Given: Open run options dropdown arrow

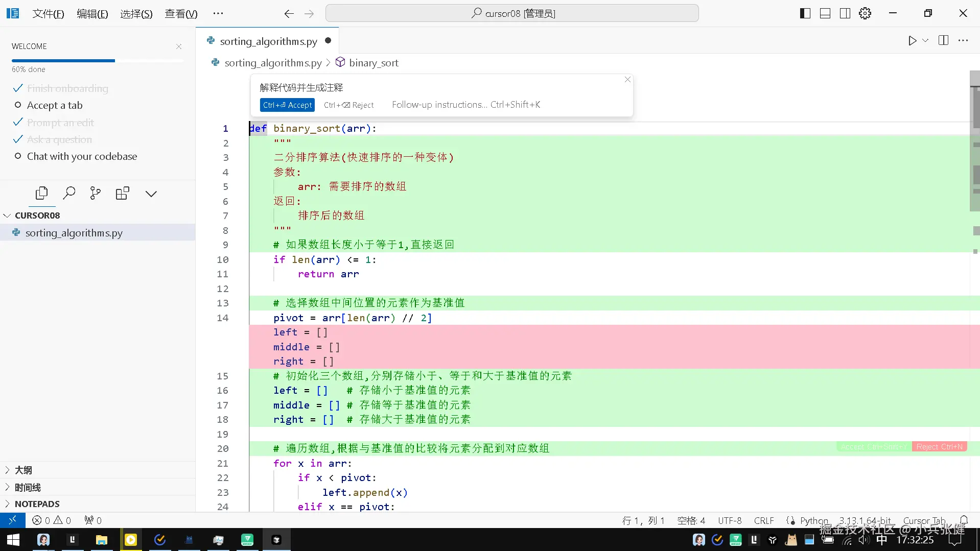Looking at the screenshot, I should [925, 41].
